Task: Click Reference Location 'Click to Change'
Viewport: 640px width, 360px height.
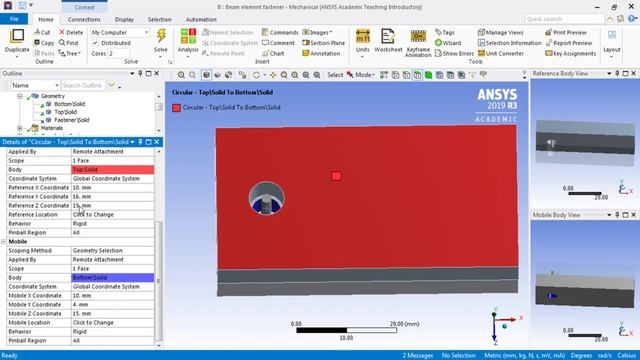Action: click(113, 215)
